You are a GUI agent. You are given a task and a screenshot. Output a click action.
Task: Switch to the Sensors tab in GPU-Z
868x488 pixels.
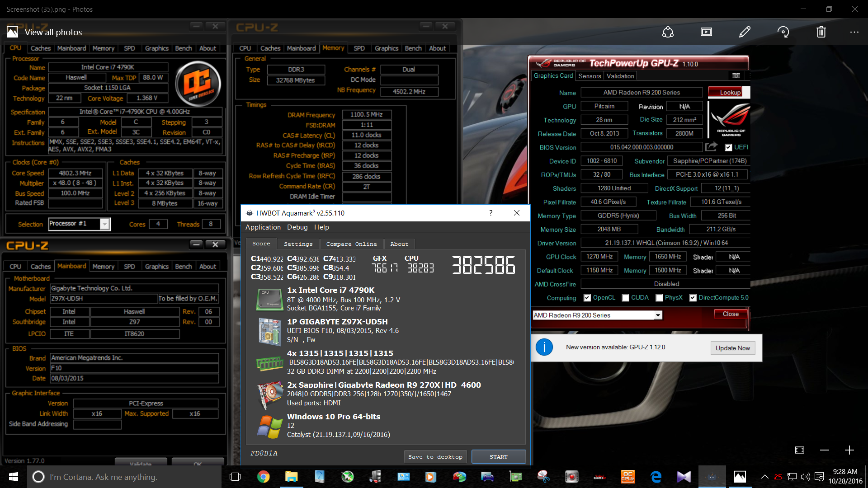pos(590,76)
